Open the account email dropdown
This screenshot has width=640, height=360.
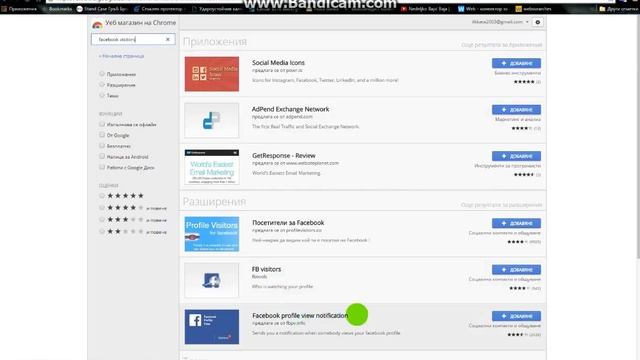tap(500, 22)
